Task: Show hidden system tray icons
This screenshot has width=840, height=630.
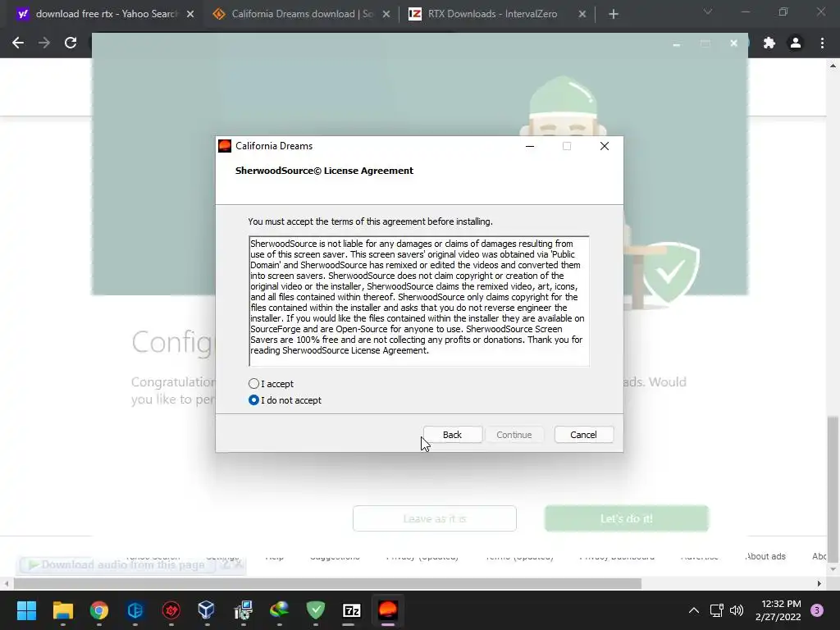Action: [694, 610]
